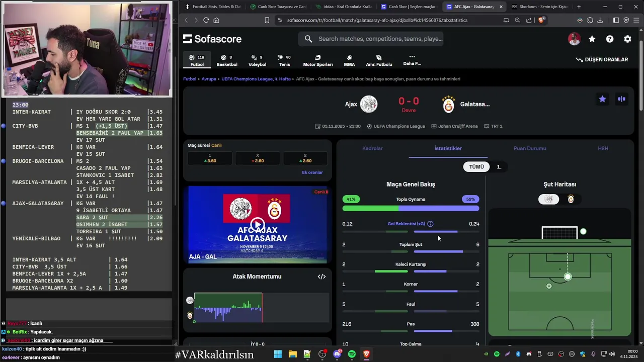
Task: Open the user profile avatar
Action: pyautogui.click(x=574, y=39)
